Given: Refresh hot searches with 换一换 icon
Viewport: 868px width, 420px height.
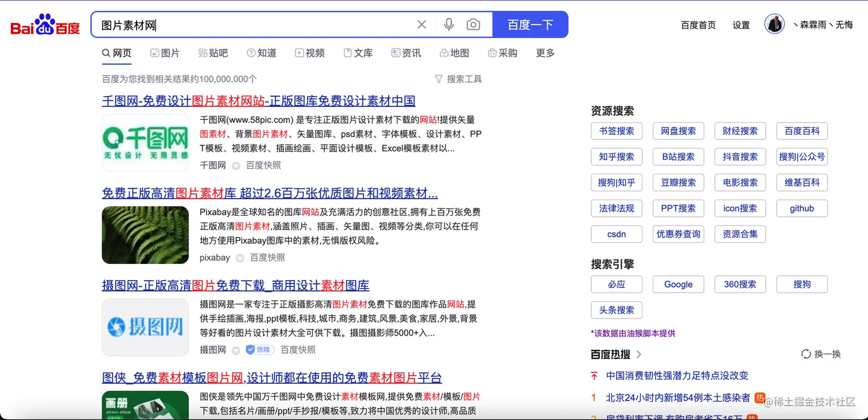Looking at the screenshot, I should tap(806, 354).
